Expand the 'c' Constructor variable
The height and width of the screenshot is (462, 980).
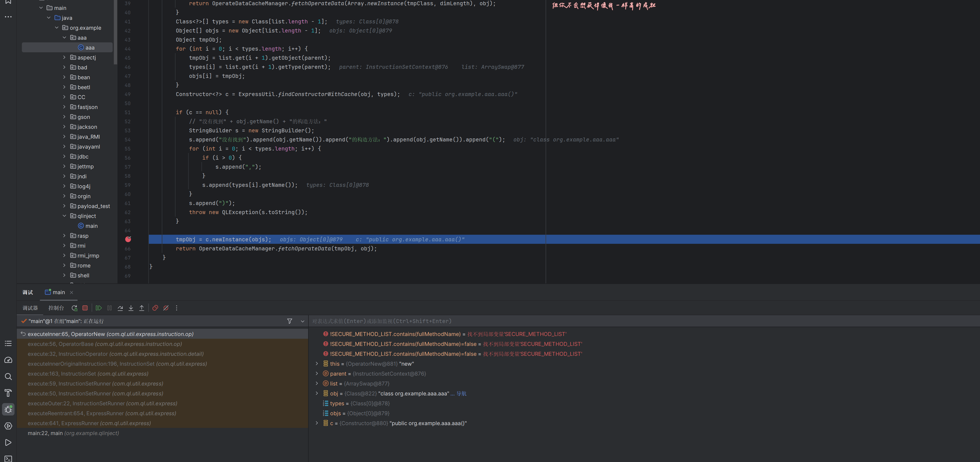coord(316,423)
